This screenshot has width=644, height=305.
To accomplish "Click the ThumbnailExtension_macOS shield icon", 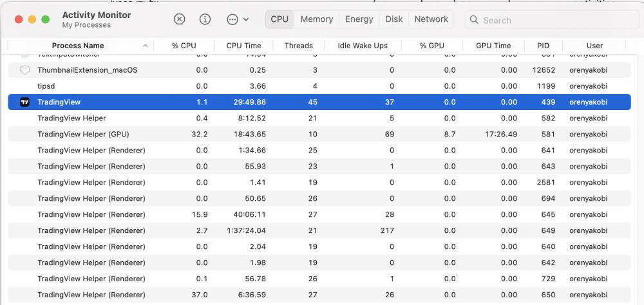I will tap(24, 70).
